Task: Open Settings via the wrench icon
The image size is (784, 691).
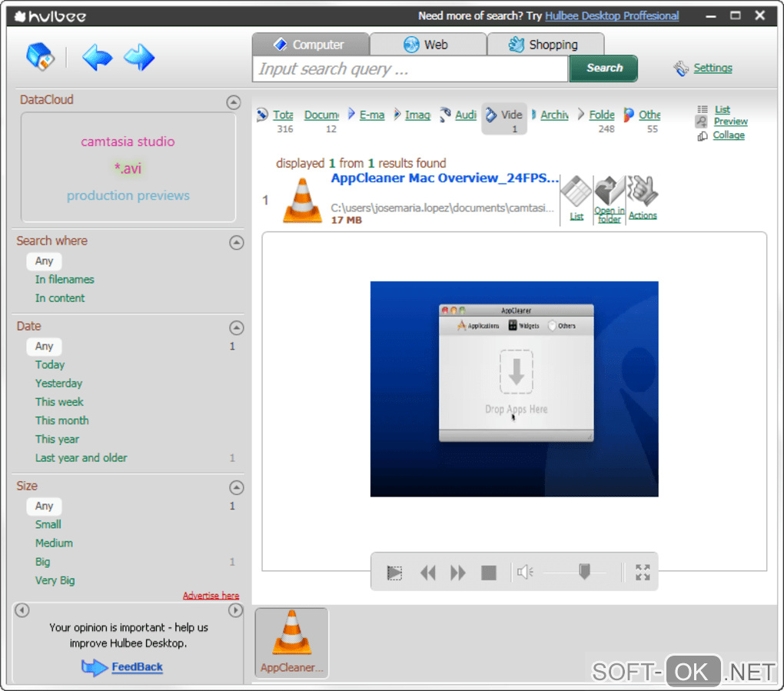Action: 680,68
